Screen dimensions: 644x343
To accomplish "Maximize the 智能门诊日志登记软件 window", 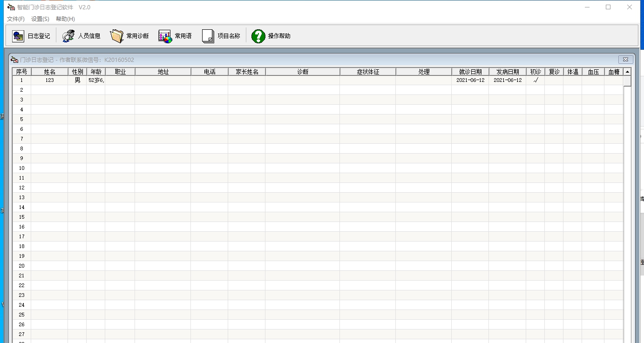I will click(x=608, y=7).
